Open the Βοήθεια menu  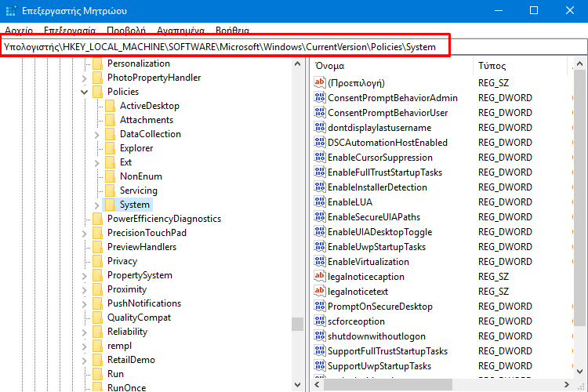point(233,31)
